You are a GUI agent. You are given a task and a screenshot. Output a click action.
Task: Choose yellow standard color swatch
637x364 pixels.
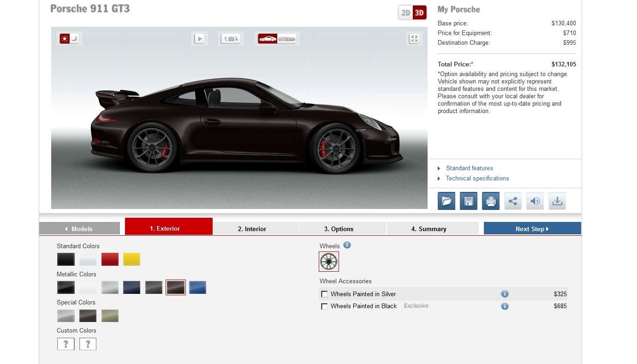[x=132, y=259]
